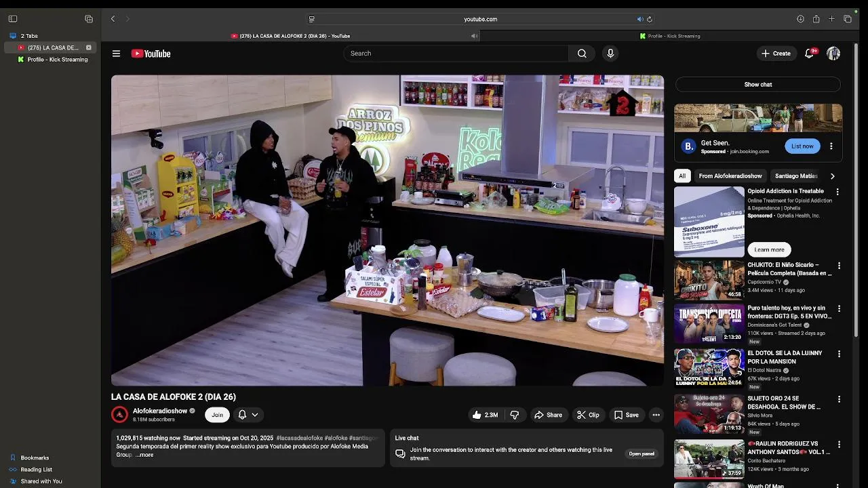Open options for Sujeto Oro 24 video
This screenshot has width=868, height=488.
click(839, 399)
